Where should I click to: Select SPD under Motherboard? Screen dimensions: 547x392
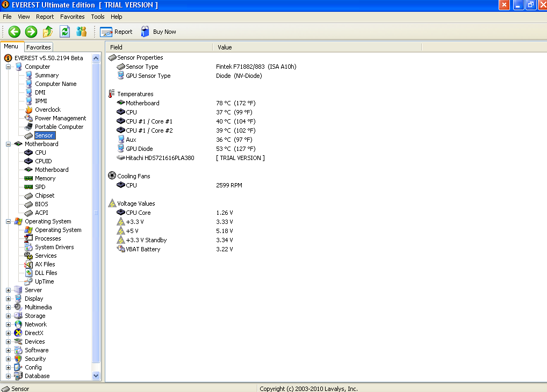tap(40, 187)
